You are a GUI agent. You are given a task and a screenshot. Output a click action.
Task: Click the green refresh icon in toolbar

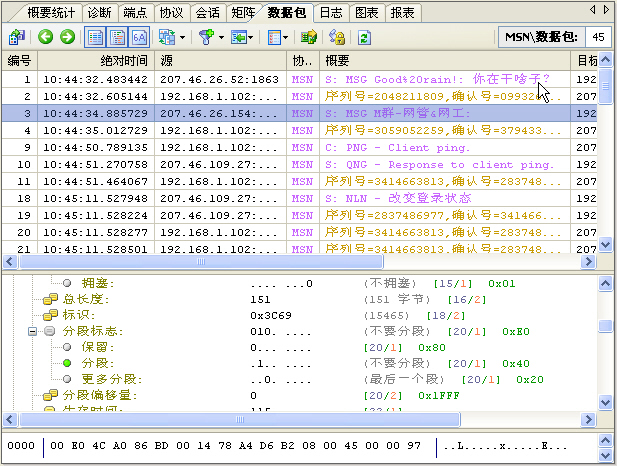pos(364,37)
